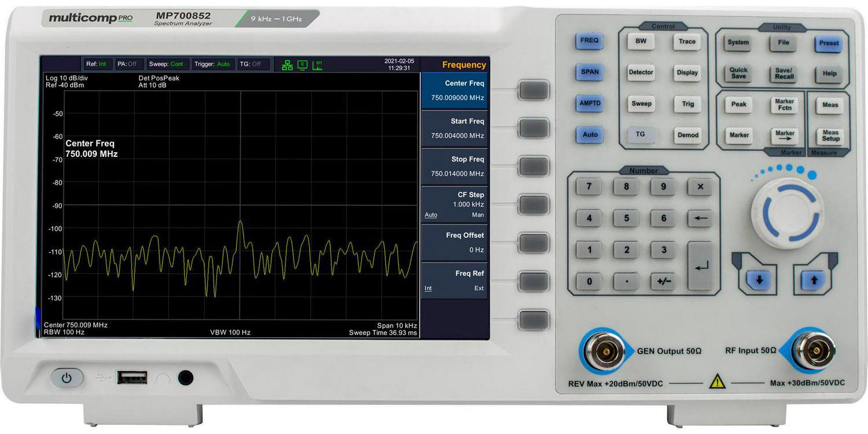Select the Center Freq menu item
The width and height of the screenshot is (868, 434).
[x=454, y=91]
